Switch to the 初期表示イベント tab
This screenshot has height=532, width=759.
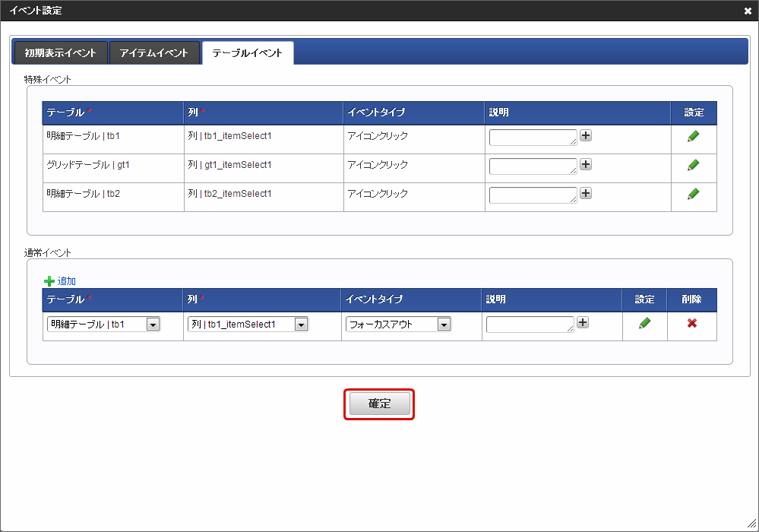click(61, 53)
